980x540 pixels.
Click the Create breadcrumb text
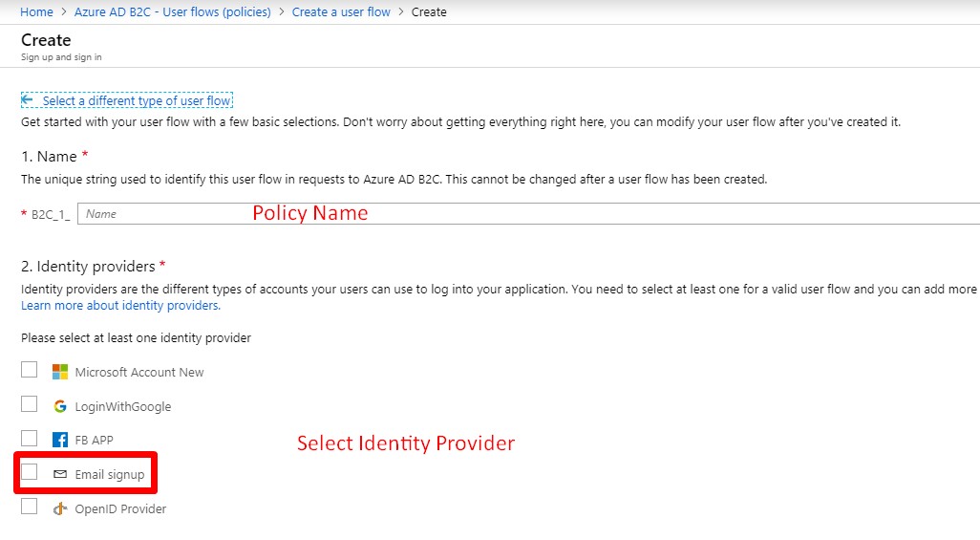(429, 11)
